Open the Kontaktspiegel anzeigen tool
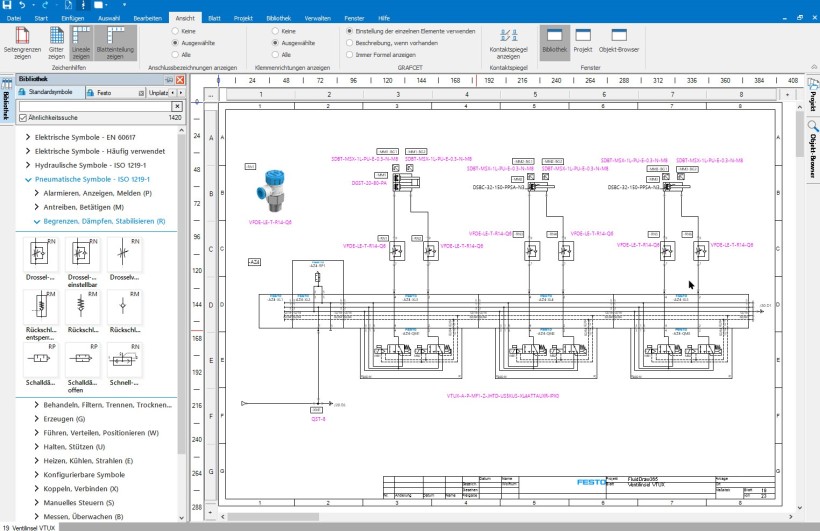820x531 pixels. coord(508,43)
